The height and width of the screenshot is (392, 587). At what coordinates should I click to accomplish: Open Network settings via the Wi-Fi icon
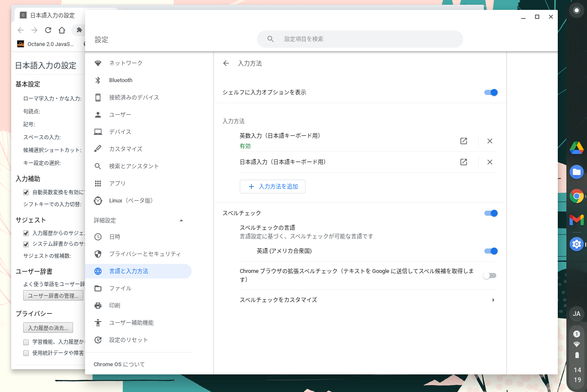tap(98, 63)
